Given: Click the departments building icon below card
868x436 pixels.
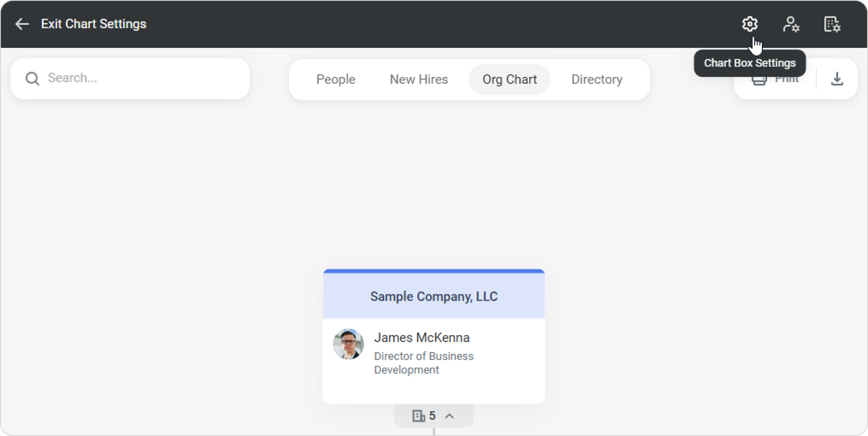Looking at the screenshot, I should pyautogui.click(x=418, y=416).
